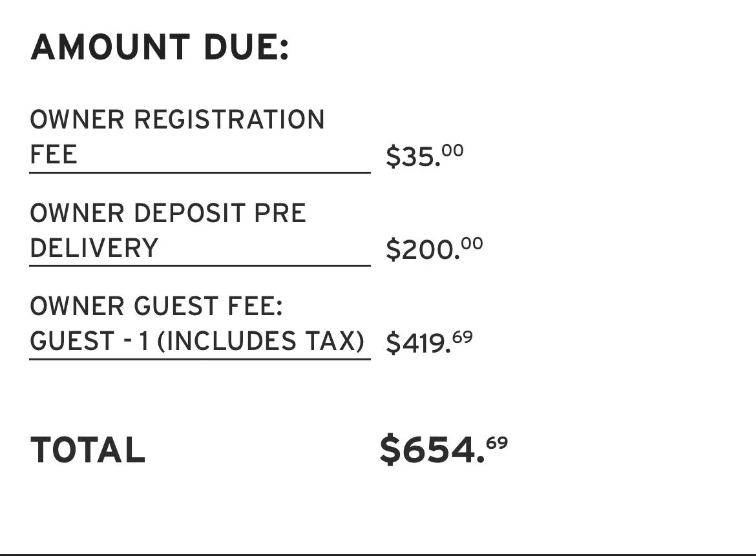
Task: Click the GUEST - 1 (INCLUDES TAX) line
Action: (x=197, y=341)
